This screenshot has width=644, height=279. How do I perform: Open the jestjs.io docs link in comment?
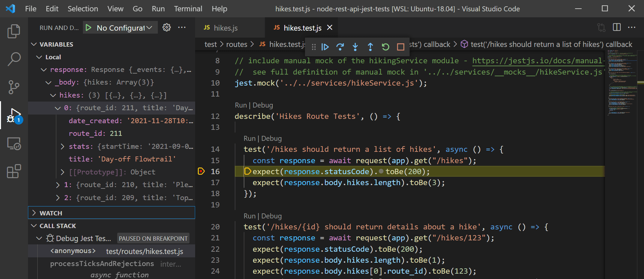538,61
